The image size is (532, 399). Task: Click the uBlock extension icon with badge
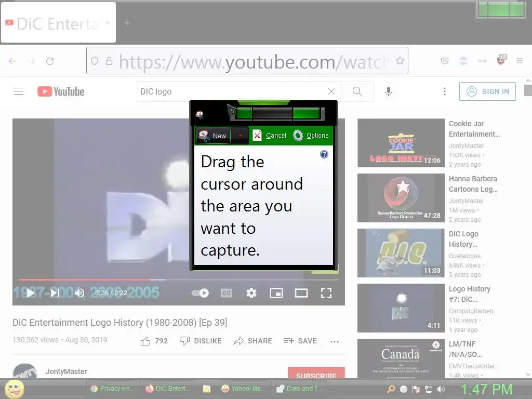[501, 60]
